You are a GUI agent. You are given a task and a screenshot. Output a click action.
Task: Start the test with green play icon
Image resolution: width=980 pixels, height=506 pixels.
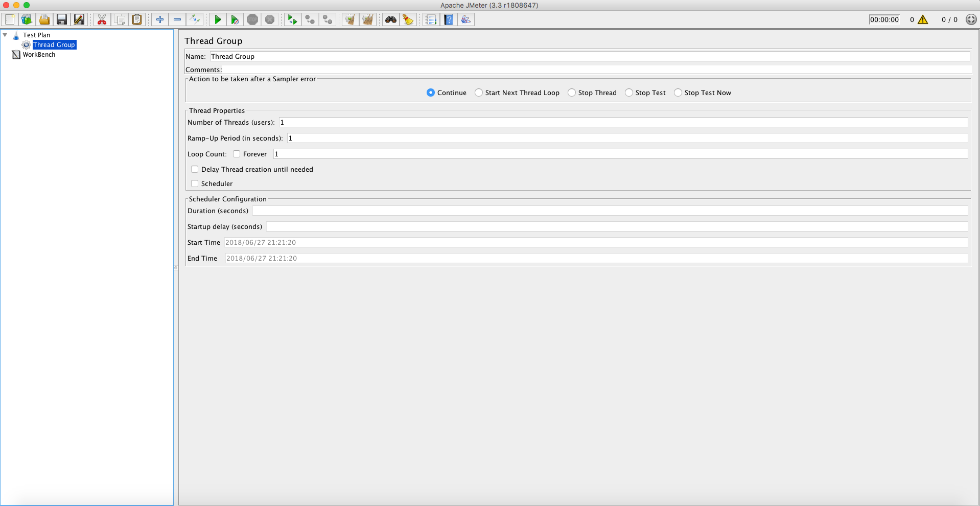pyautogui.click(x=218, y=19)
